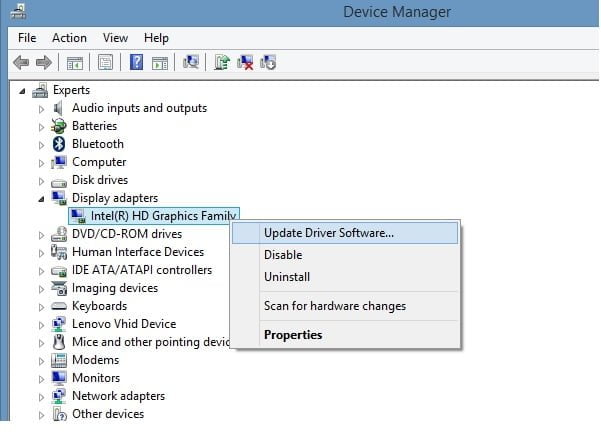
Task: Click the Human Interface Devices icon
Action: pos(59,252)
